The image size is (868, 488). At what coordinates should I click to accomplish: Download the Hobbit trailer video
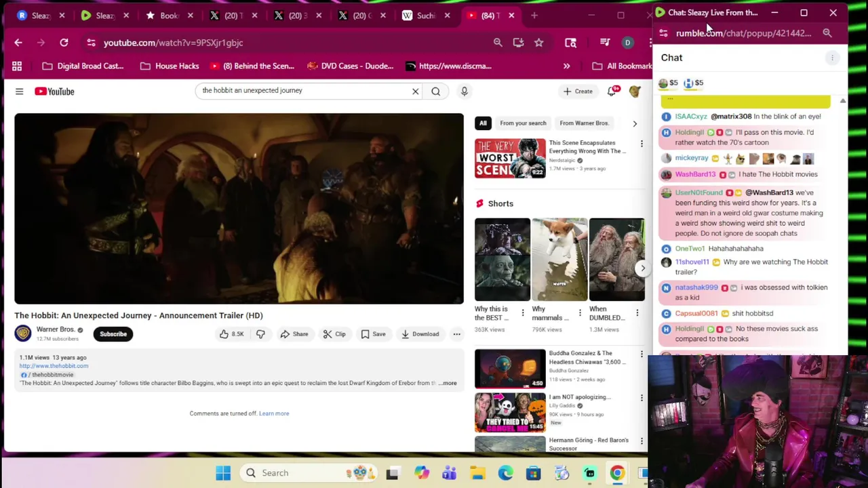click(x=420, y=333)
